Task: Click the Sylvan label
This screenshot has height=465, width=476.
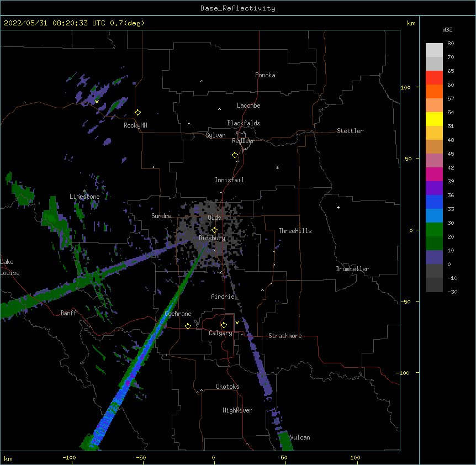Action: point(215,135)
